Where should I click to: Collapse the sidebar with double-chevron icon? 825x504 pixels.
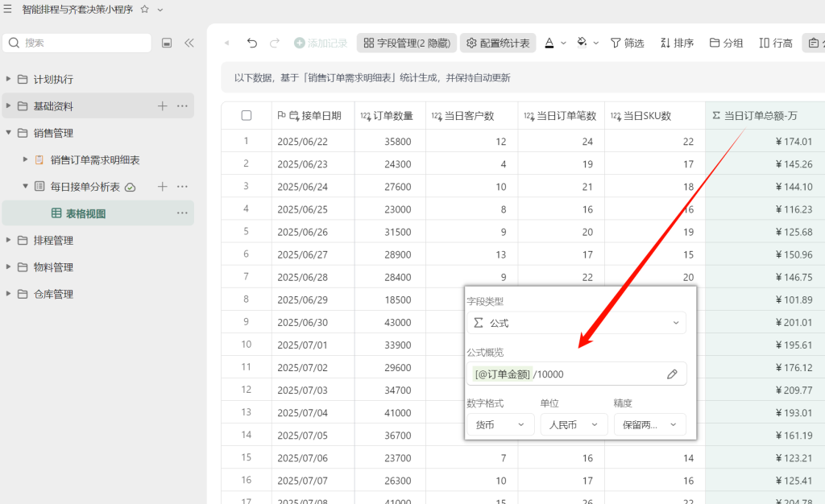(x=189, y=43)
